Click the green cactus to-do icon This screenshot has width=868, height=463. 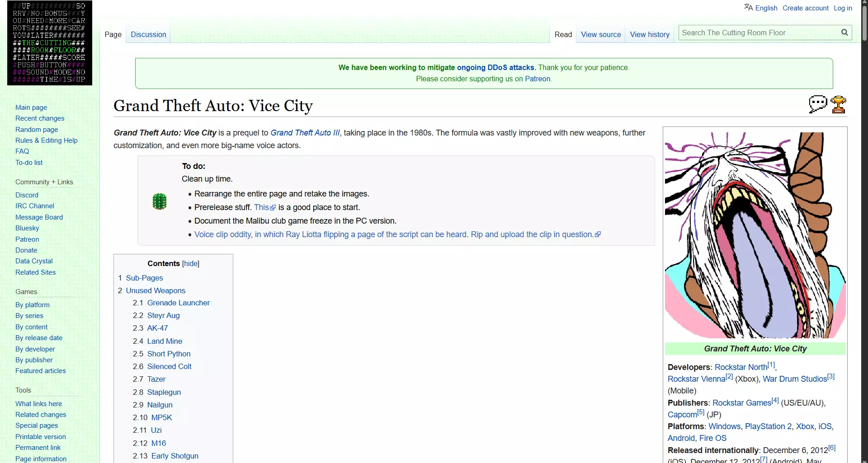pos(160,201)
